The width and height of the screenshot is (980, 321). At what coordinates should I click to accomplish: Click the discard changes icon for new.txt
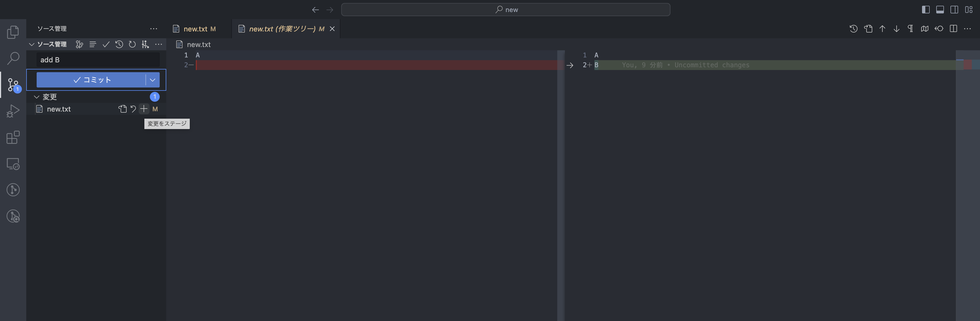click(133, 109)
